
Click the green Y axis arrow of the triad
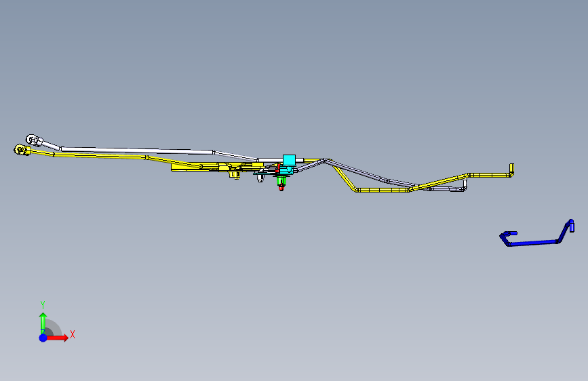(x=43, y=323)
